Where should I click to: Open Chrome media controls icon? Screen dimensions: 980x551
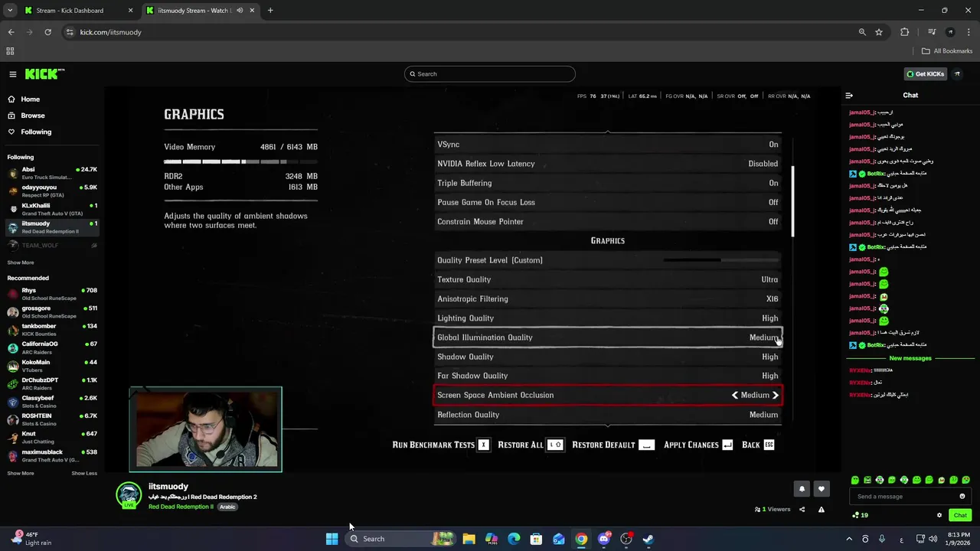point(932,32)
